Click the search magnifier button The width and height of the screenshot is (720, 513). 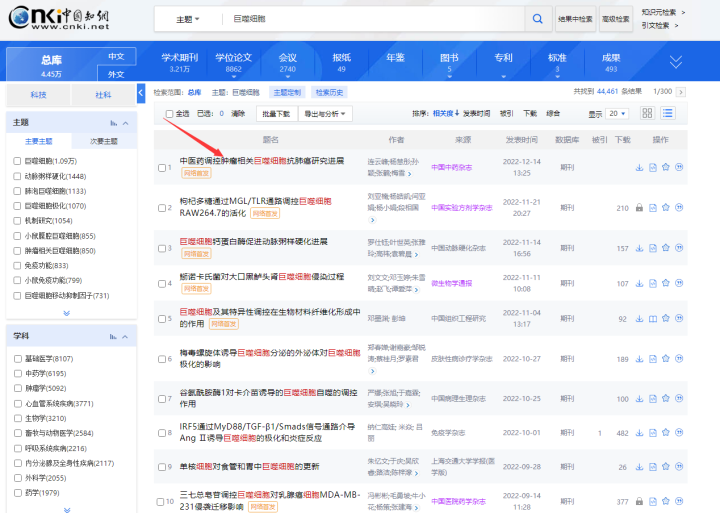tap(539, 19)
